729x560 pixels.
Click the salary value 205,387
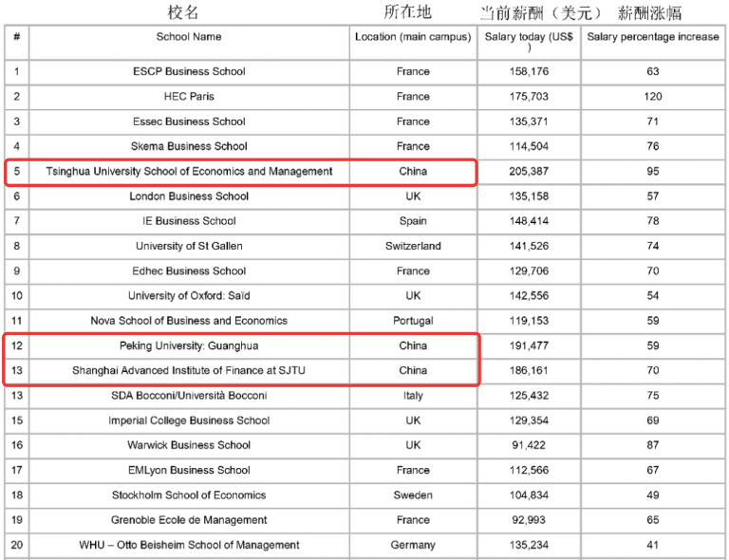529,172
